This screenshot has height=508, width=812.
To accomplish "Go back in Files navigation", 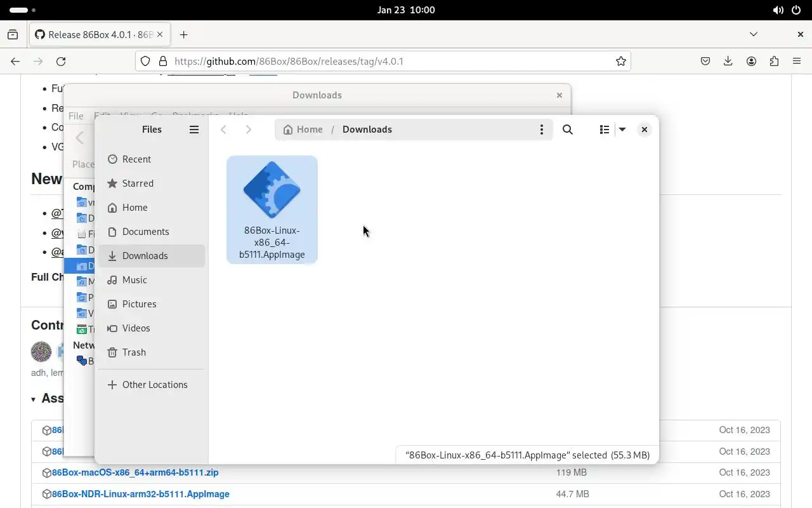I will (x=223, y=130).
